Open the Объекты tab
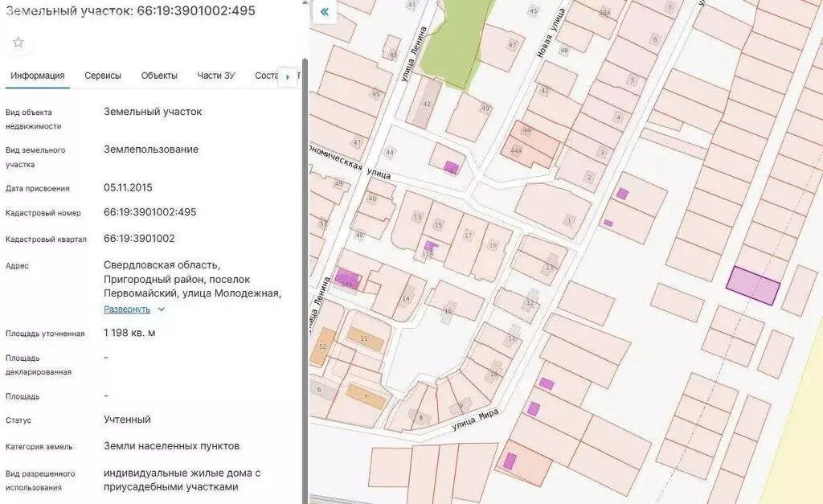 click(x=159, y=76)
